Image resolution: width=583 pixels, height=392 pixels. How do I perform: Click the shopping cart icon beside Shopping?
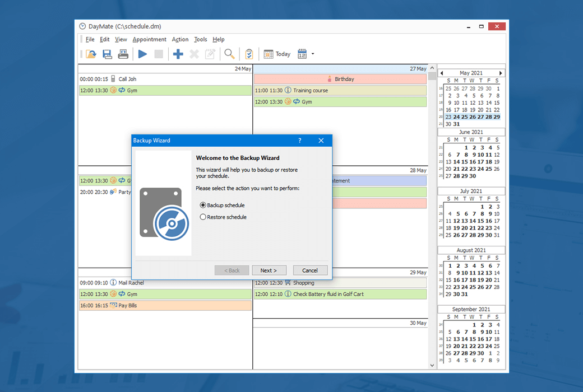288,283
